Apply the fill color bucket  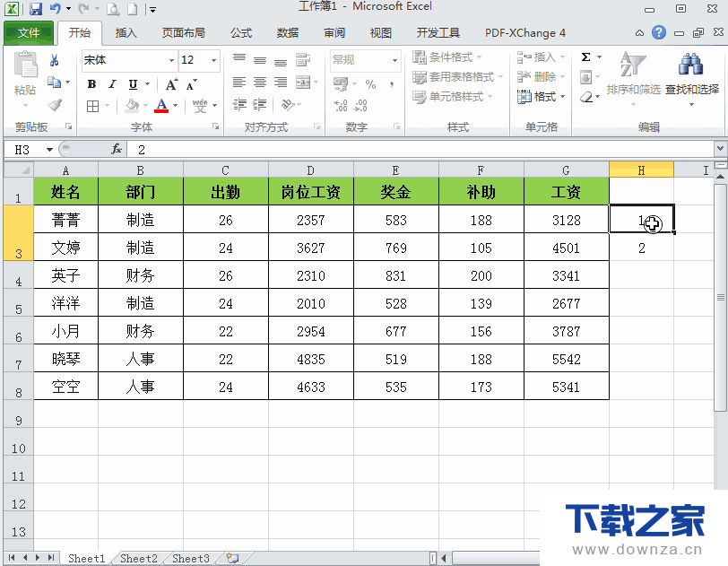click(133, 106)
